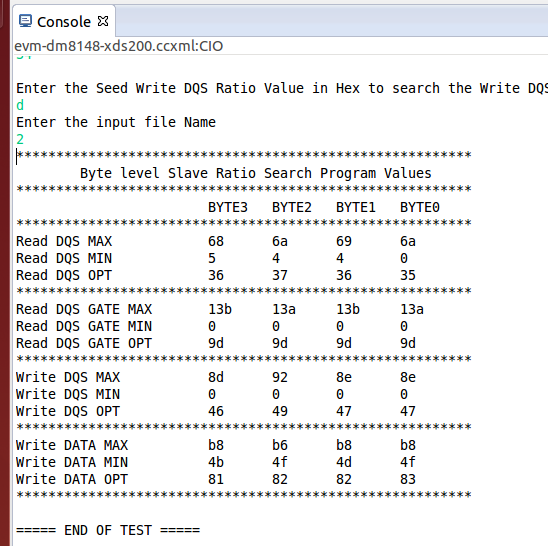Click the BYTE0 column header
This screenshot has height=546, width=548.
click(419, 207)
